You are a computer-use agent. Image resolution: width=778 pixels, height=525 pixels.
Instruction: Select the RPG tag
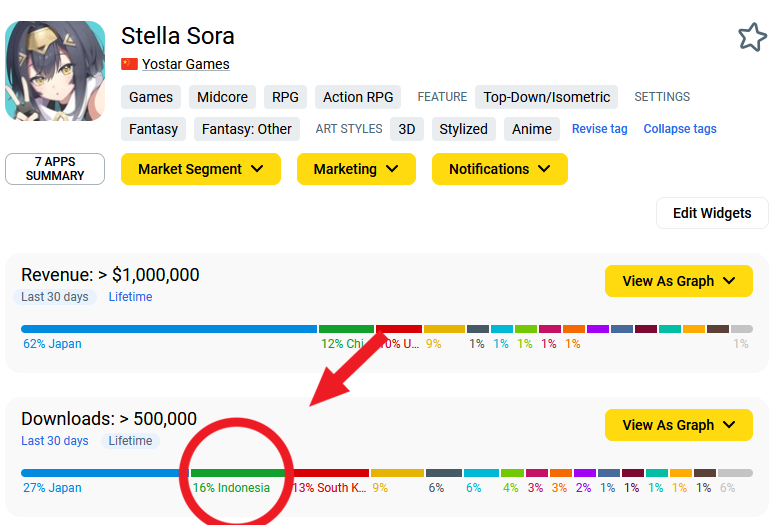[x=285, y=97]
